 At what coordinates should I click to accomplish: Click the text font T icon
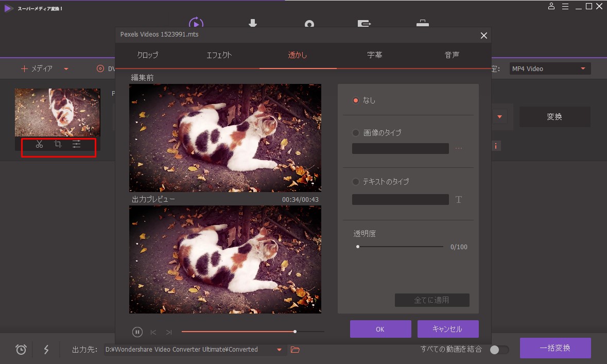[x=459, y=200]
